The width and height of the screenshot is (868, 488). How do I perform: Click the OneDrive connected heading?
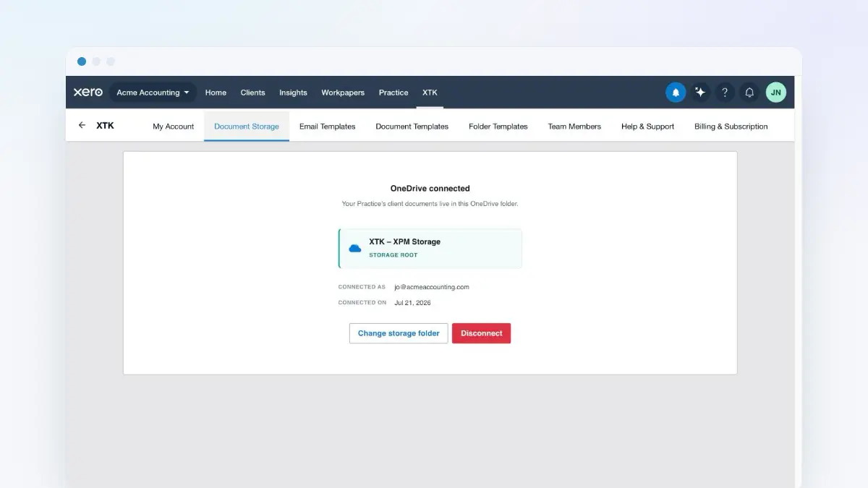[x=430, y=189]
